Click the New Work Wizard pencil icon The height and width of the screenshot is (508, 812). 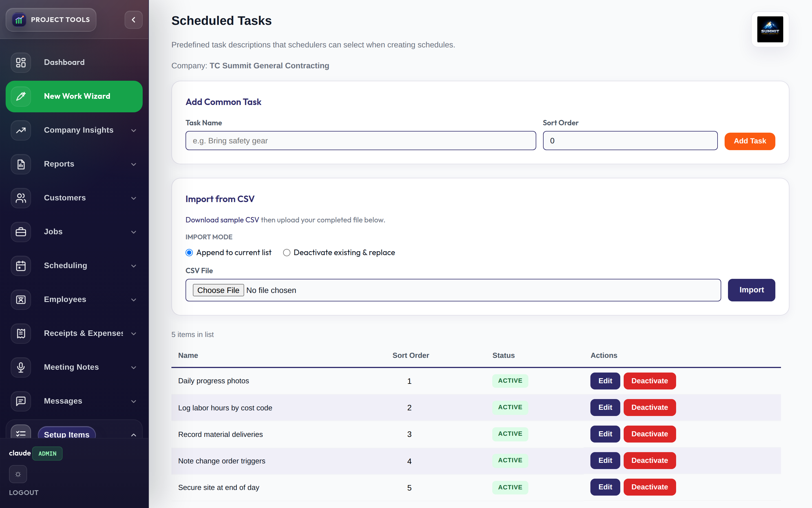tap(21, 97)
